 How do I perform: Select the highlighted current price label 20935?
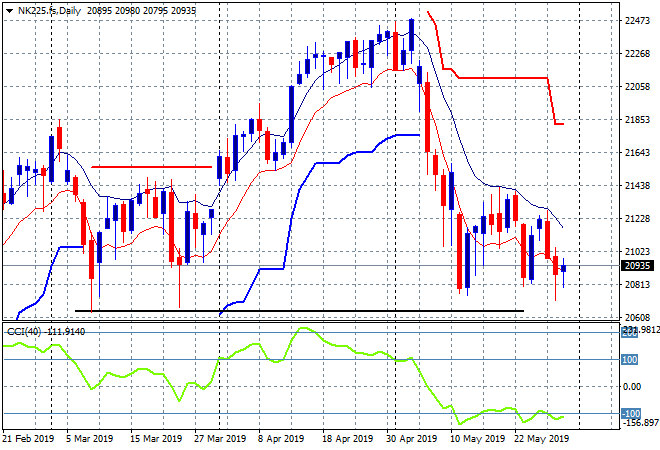click(x=638, y=266)
